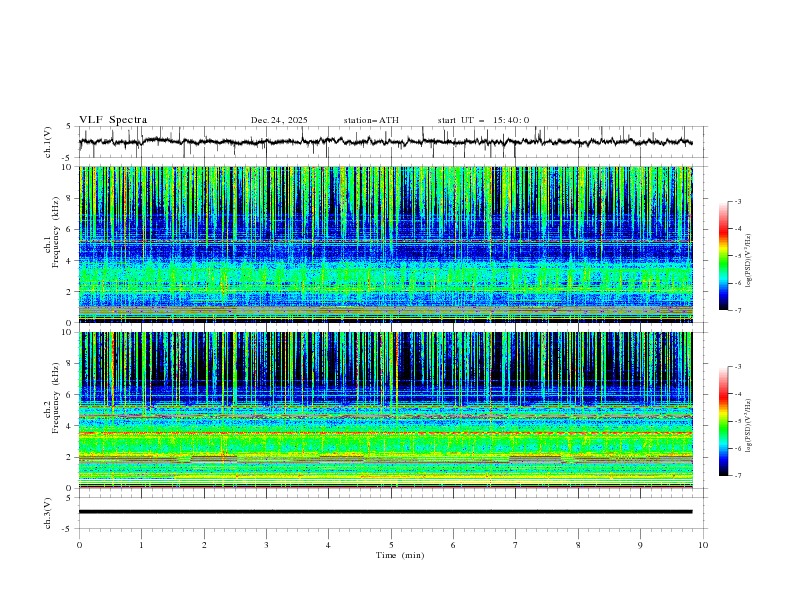Viewport: 792px width, 612px height.
Task: Select the 9 minute tick on time axis
Action: pos(641,544)
